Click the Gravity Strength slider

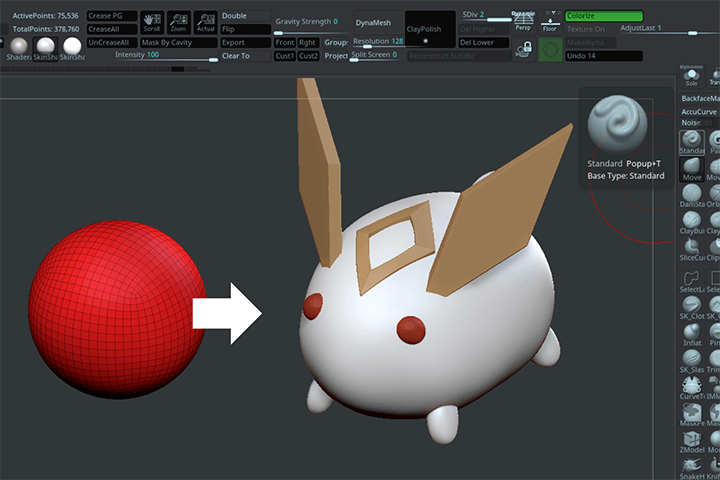click(x=312, y=26)
